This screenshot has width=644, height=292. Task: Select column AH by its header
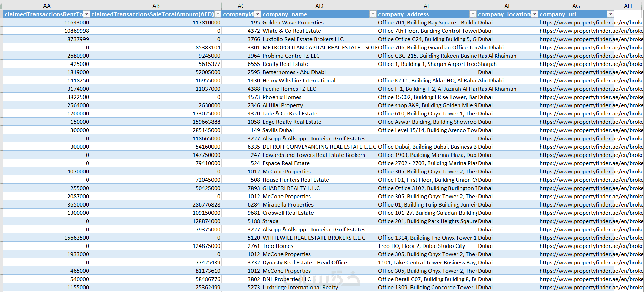pyautogui.click(x=628, y=6)
